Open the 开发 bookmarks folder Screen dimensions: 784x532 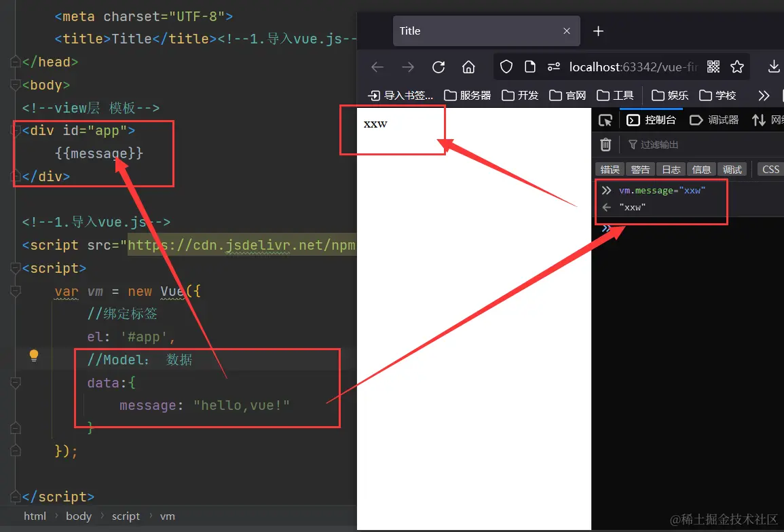[520, 95]
